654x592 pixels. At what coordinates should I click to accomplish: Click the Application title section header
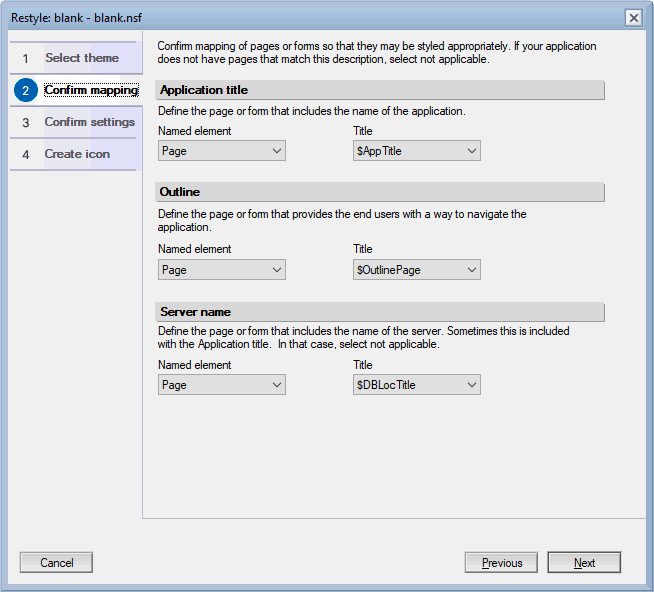[x=380, y=90]
